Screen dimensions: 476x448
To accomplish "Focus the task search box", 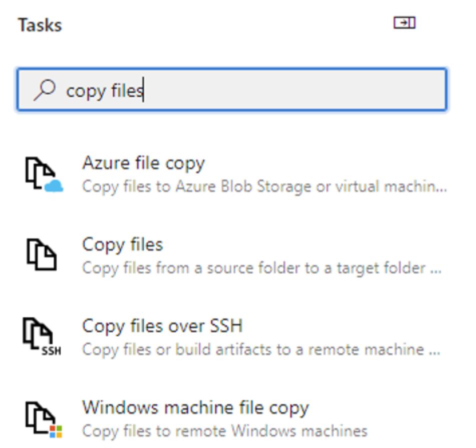I will coord(232,89).
